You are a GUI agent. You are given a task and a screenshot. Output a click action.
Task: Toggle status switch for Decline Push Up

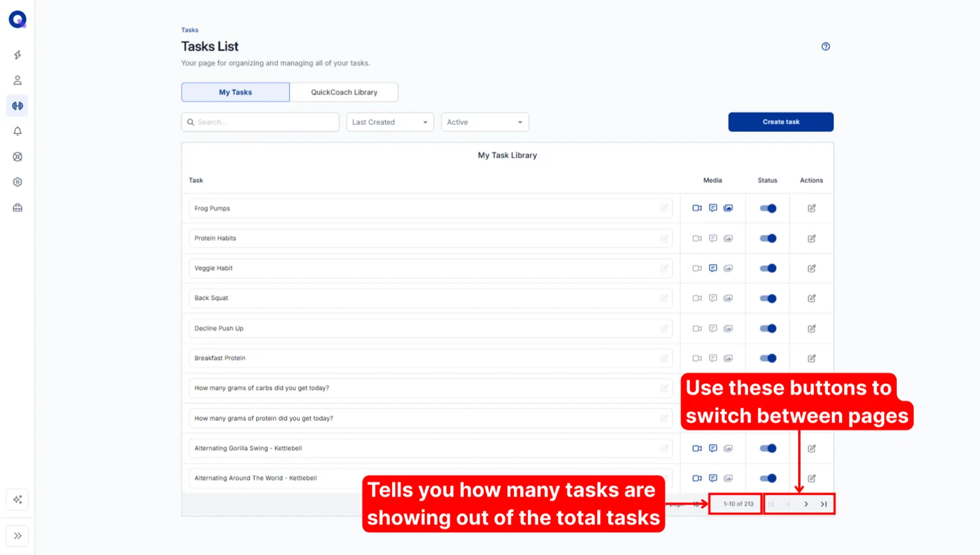point(768,328)
